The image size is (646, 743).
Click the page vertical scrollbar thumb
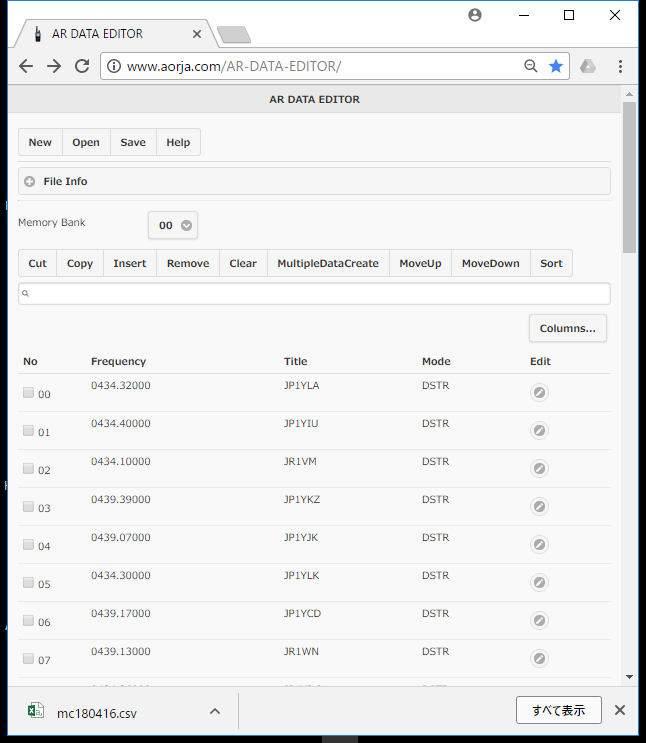tap(629, 175)
